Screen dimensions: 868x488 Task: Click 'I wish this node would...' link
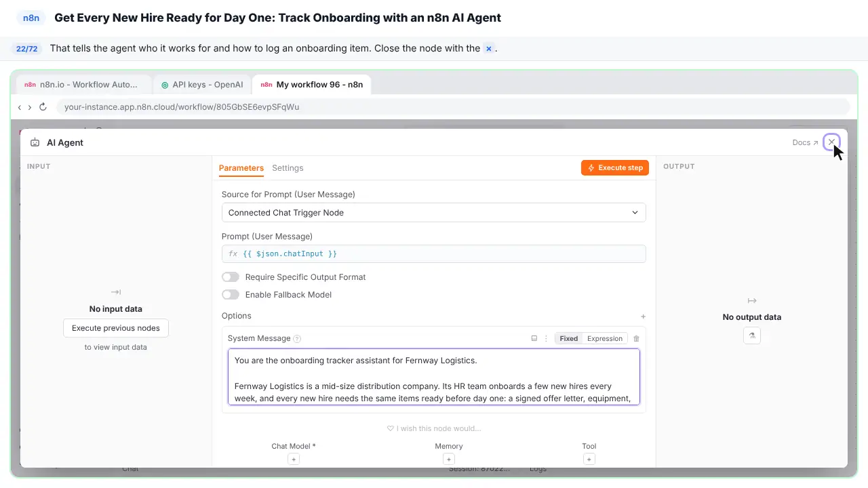pyautogui.click(x=434, y=428)
